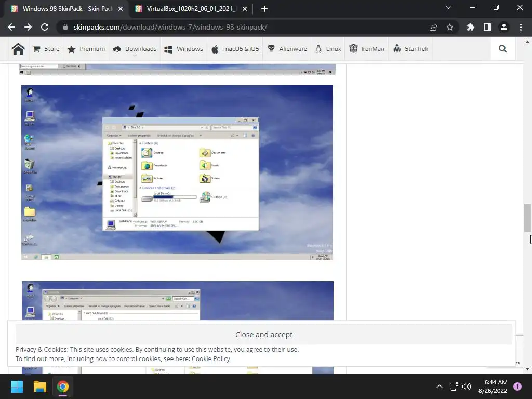The width and height of the screenshot is (532, 399).
Task: Open the volume tray icon
Action: click(x=467, y=387)
